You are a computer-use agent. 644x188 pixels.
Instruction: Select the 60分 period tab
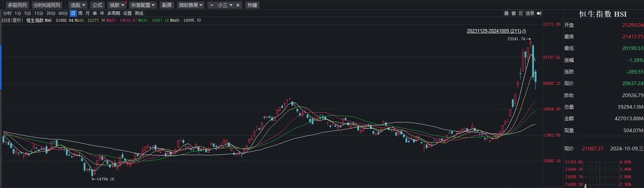tap(63, 13)
